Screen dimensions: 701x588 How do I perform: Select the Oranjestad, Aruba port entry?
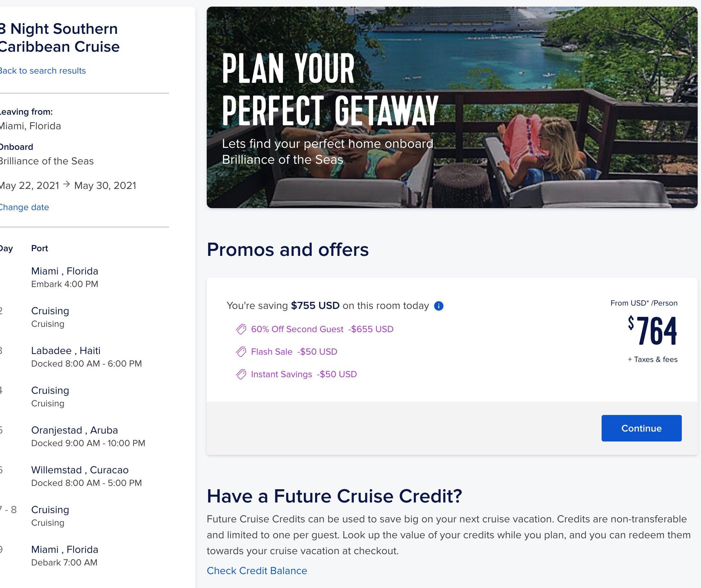pyautogui.click(x=88, y=436)
